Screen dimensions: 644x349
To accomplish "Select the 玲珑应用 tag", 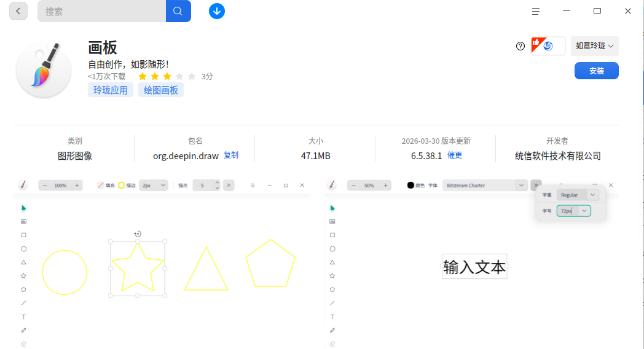I will click(x=111, y=90).
